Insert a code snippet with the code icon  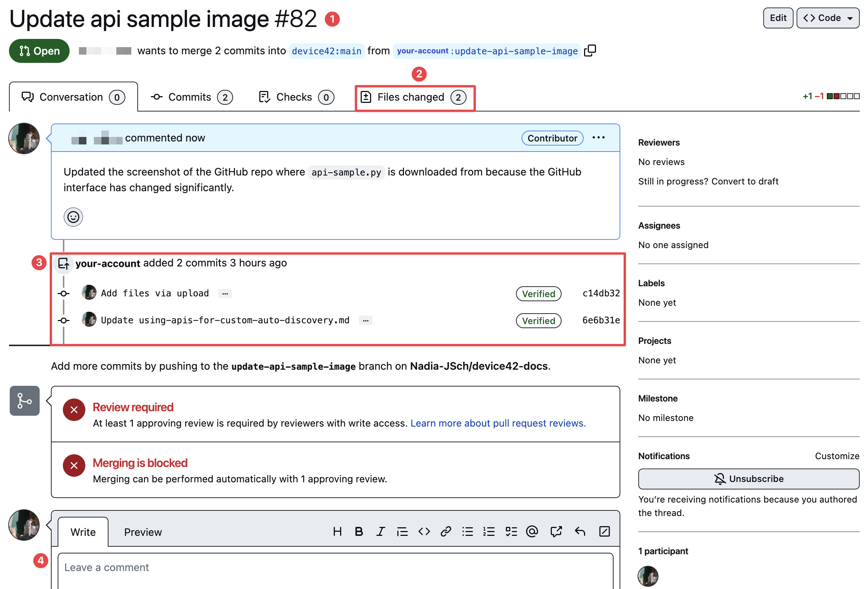click(x=424, y=531)
